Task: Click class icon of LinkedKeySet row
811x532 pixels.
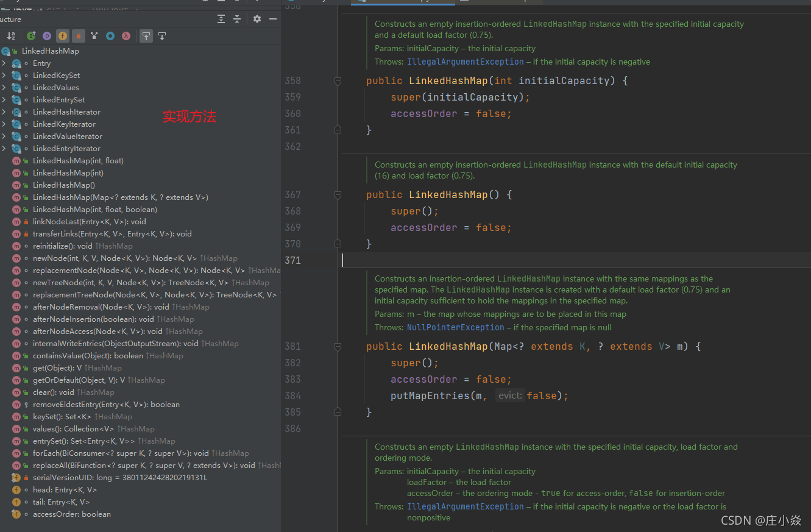Action: (16, 76)
